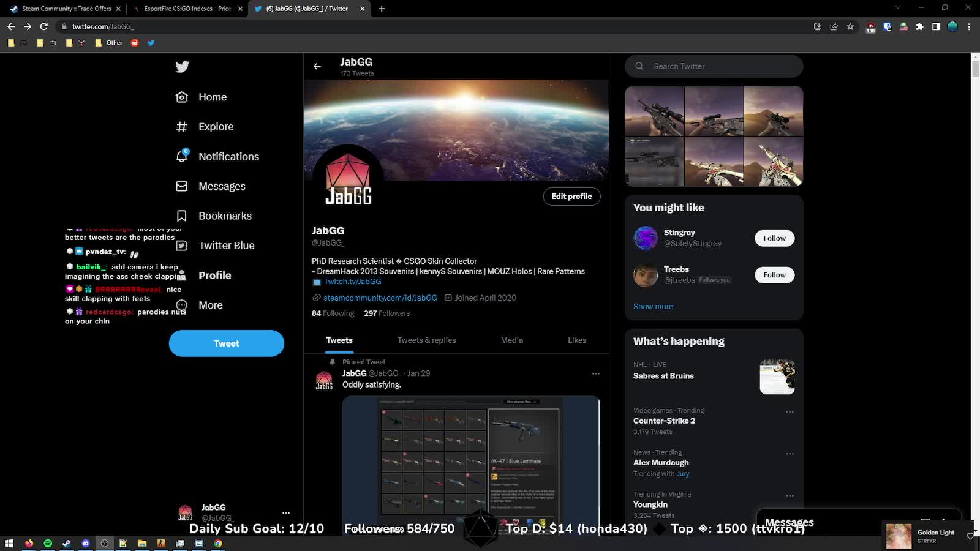The image size is (980, 551).
Task: Open Discord from the taskbar
Action: (86, 543)
